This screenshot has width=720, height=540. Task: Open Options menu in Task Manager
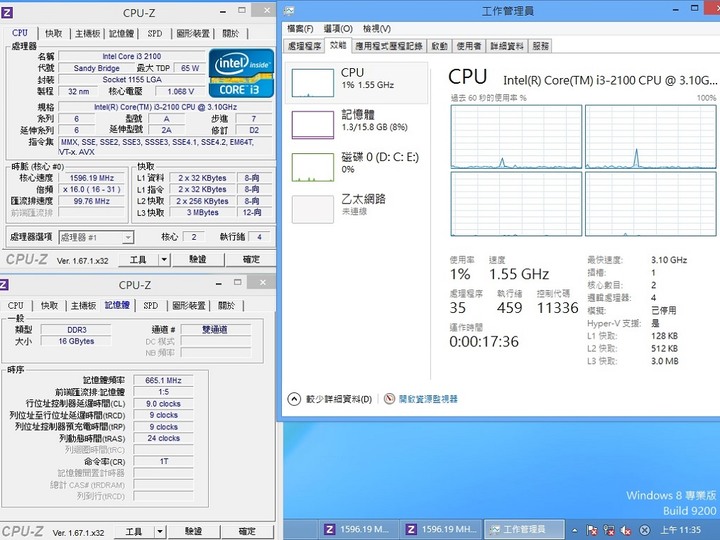(338, 28)
